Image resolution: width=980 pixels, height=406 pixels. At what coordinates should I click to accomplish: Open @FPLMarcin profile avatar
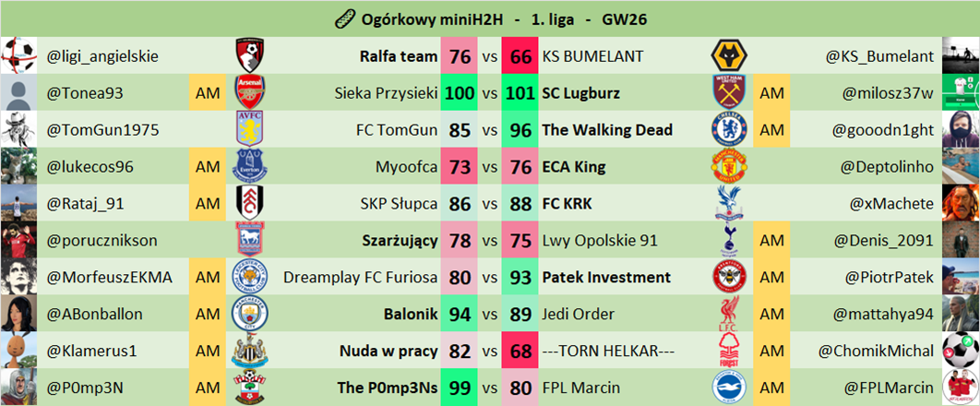tap(961, 388)
